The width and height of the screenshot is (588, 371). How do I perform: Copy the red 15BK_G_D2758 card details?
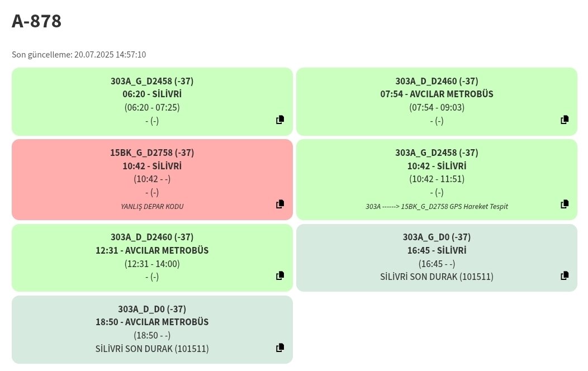280,204
